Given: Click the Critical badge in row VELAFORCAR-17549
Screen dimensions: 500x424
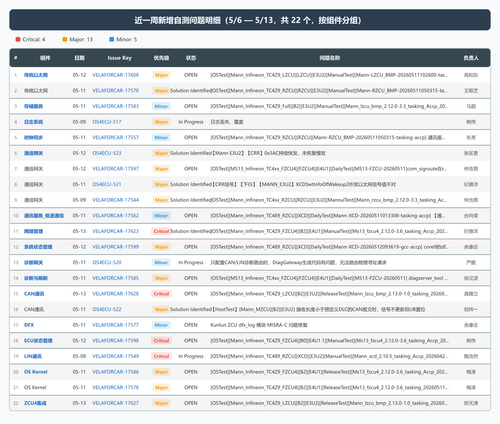Looking at the screenshot, I should (x=161, y=356).
